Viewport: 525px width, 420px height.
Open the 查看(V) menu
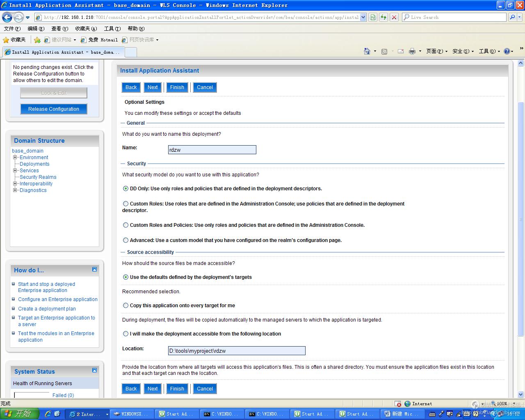point(59,29)
